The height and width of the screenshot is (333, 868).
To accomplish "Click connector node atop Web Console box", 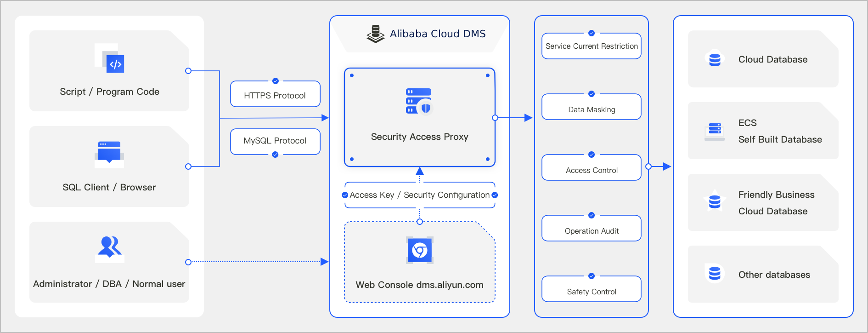I will tap(420, 222).
